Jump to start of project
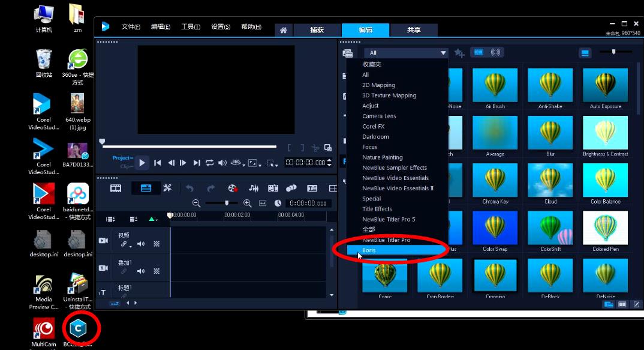 [x=157, y=163]
